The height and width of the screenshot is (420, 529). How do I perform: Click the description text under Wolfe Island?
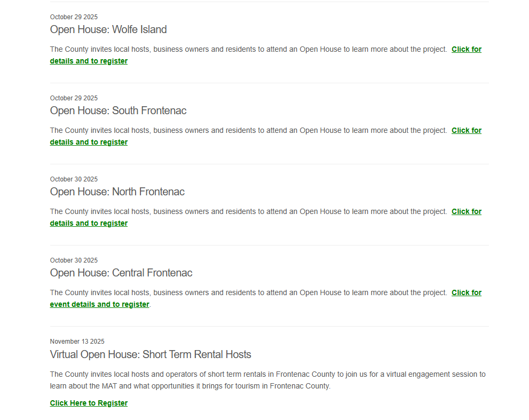(x=248, y=50)
